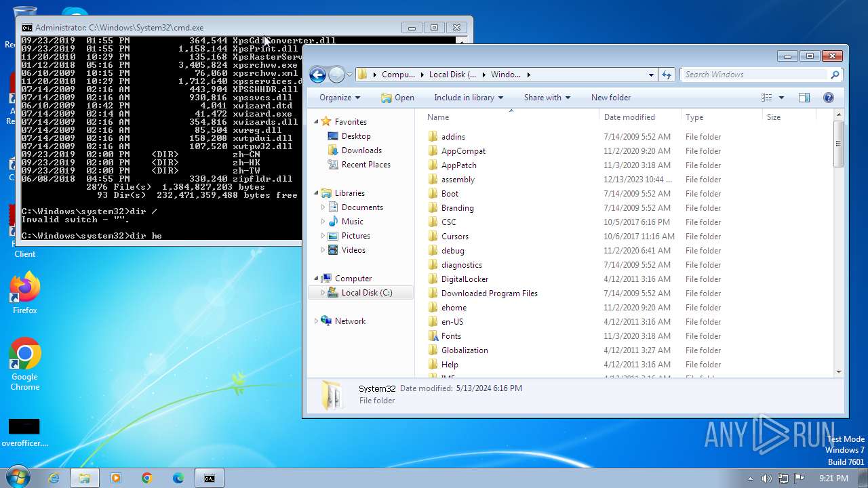868x488 pixels.
Task: Click Windows Media Player taskbar icon
Action: click(x=115, y=478)
